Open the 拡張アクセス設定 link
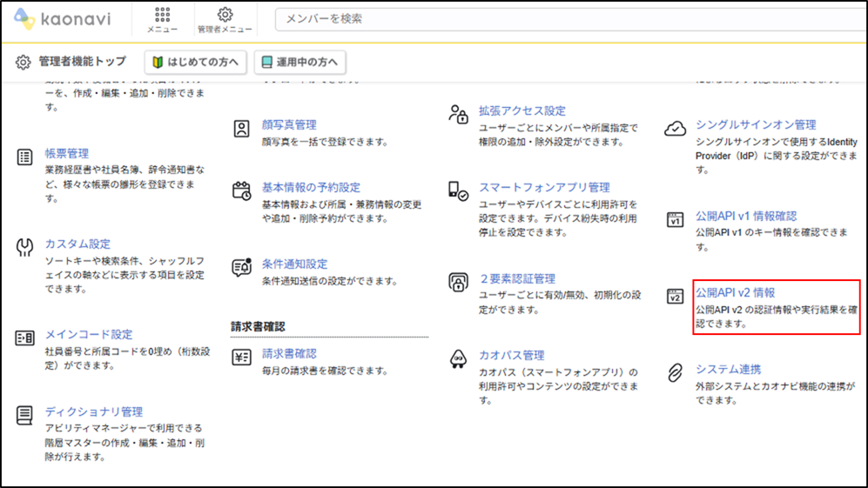 click(x=522, y=110)
